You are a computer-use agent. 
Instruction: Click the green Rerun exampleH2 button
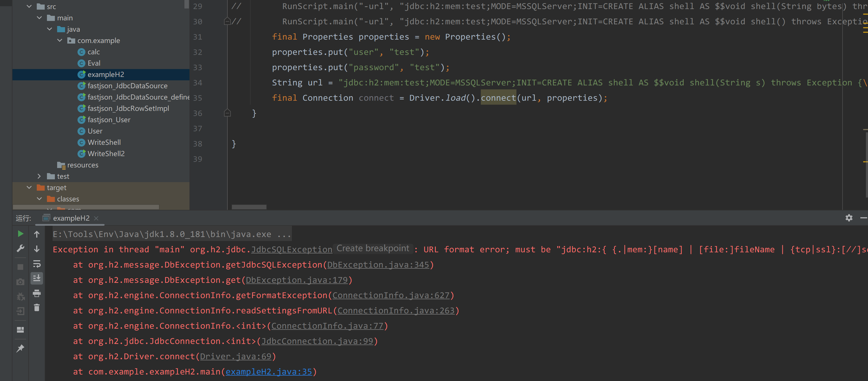click(20, 234)
